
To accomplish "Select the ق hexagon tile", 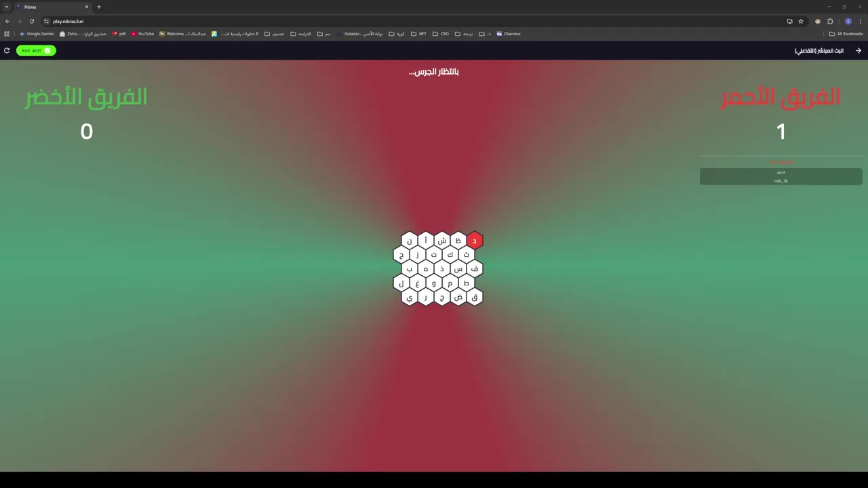I will coord(475,298).
